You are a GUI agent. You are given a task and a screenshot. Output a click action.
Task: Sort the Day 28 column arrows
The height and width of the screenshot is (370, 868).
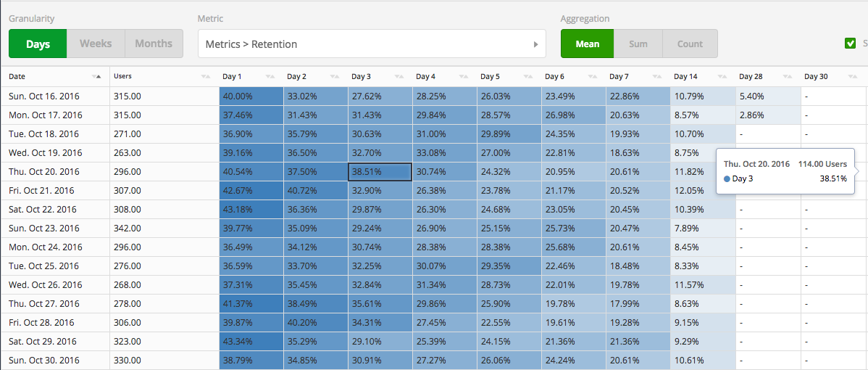[x=787, y=76]
